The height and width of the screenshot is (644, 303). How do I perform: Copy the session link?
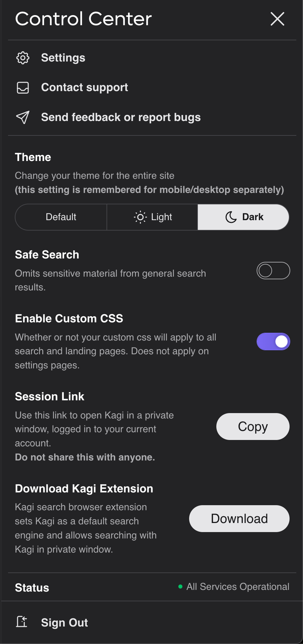click(x=253, y=427)
